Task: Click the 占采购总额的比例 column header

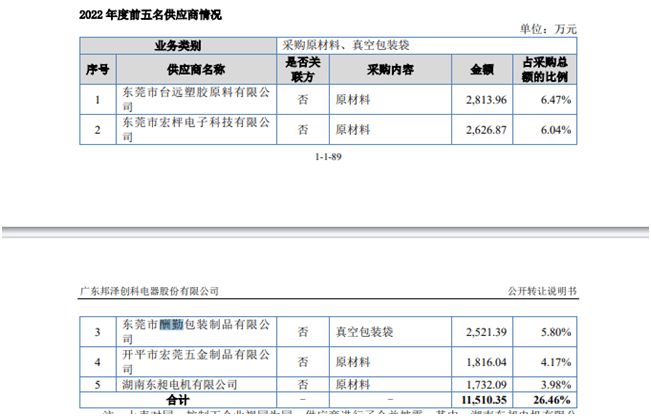Action: [546, 69]
